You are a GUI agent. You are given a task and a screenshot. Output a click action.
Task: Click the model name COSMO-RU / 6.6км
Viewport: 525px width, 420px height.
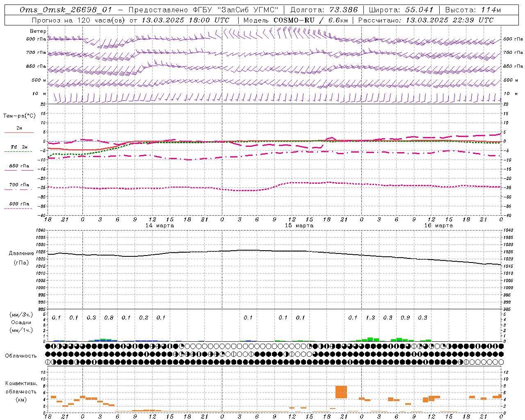(x=310, y=20)
